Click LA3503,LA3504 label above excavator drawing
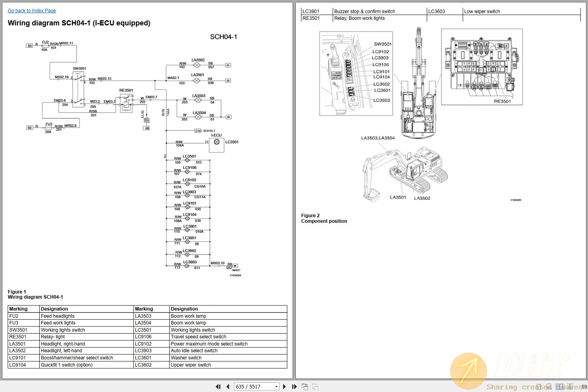The width and height of the screenshot is (588, 392). pyautogui.click(x=378, y=138)
